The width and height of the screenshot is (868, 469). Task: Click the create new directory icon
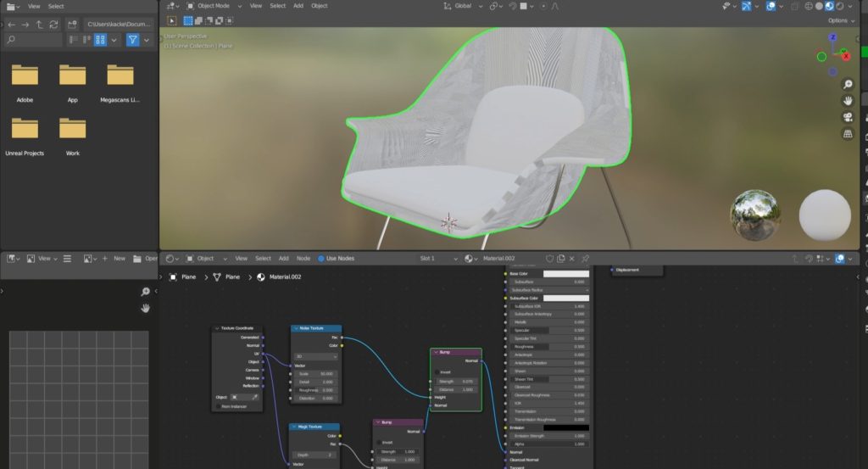[x=70, y=25]
